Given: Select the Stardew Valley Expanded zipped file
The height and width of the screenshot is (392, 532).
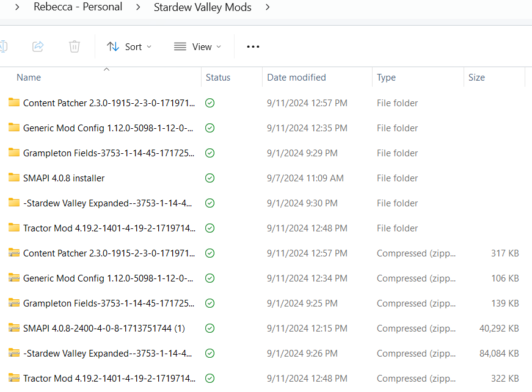Looking at the screenshot, I should tap(109, 354).
